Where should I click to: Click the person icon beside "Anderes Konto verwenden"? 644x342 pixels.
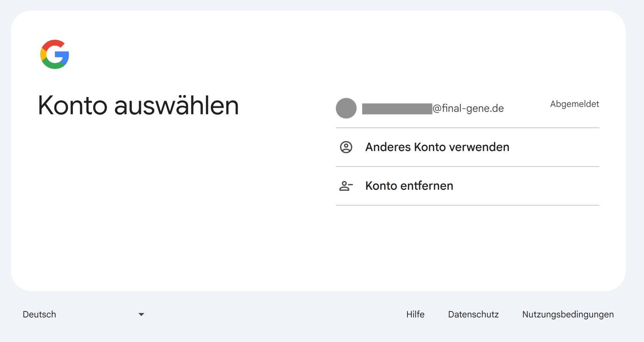pos(346,147)
